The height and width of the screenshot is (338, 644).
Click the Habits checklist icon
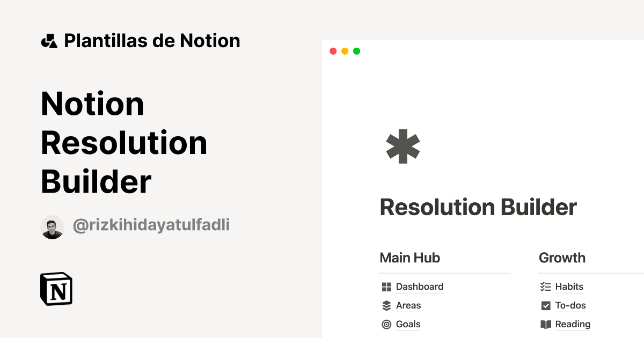point(545,286)
